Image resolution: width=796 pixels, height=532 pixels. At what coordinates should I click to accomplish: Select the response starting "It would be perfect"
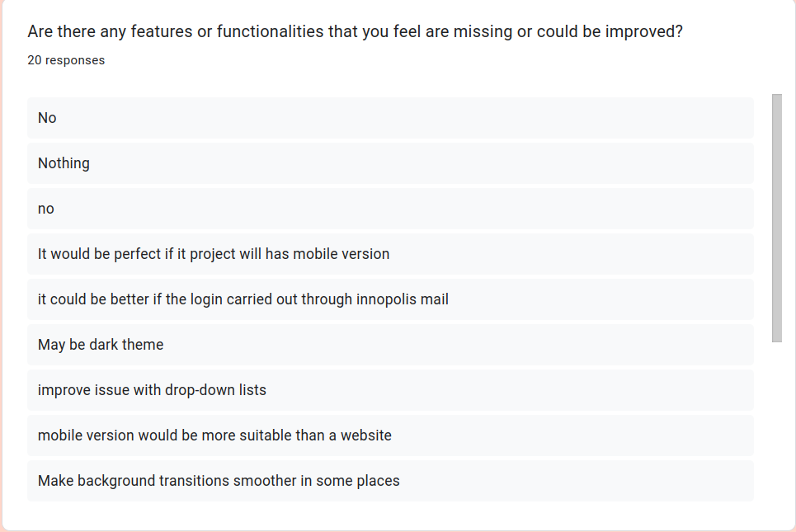pos(390,254)
